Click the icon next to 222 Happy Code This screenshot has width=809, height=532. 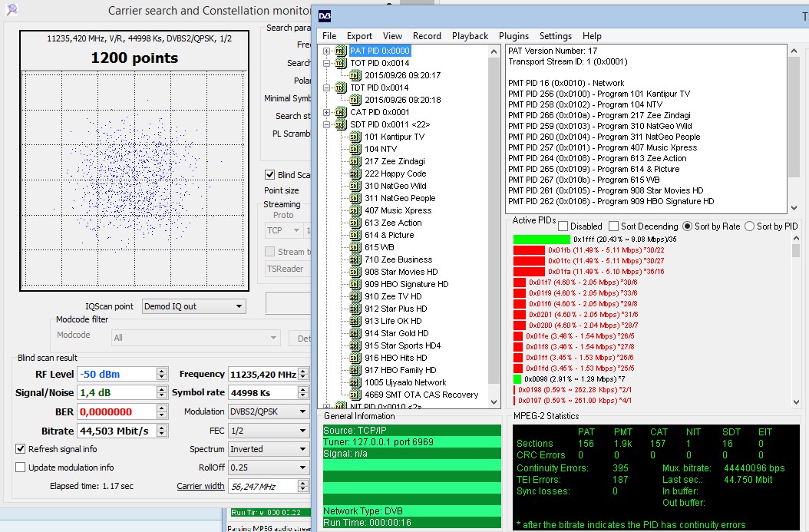point(355,173)
